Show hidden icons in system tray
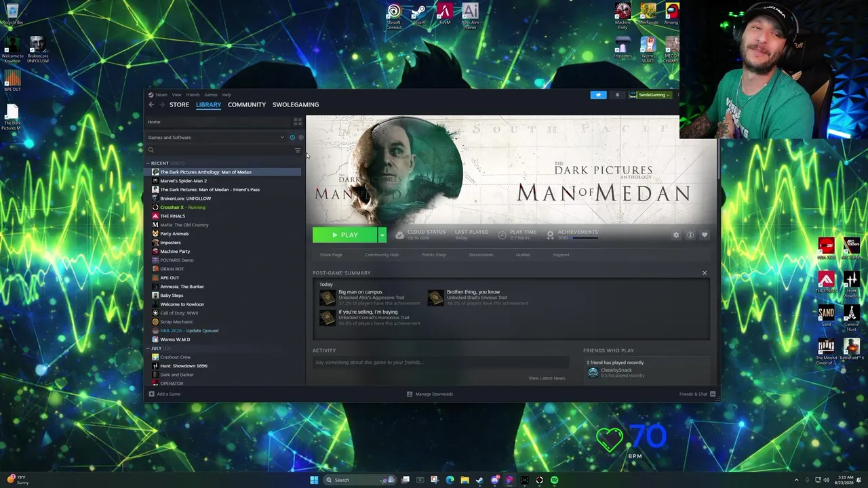This screenshot has width=868, height=488. pos(796,480)
